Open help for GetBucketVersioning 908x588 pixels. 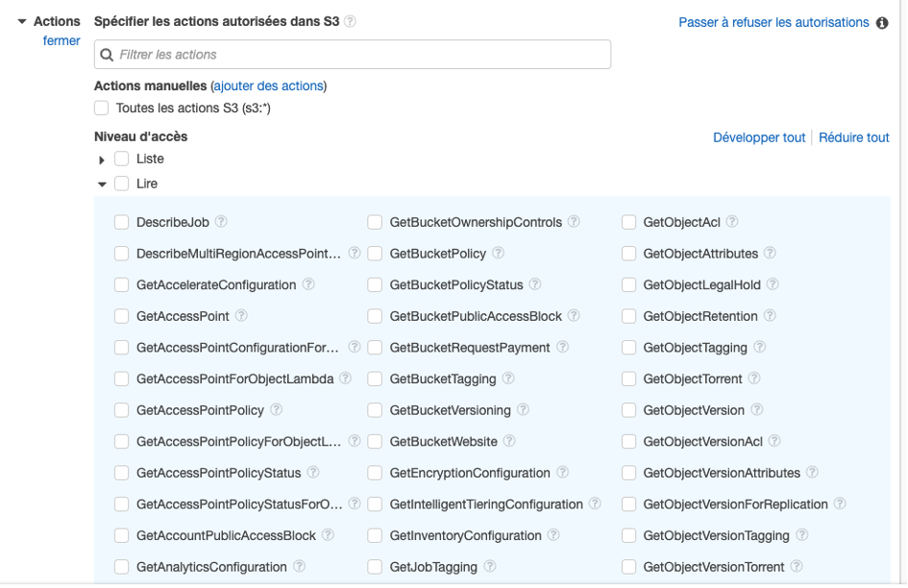point(523,410)
